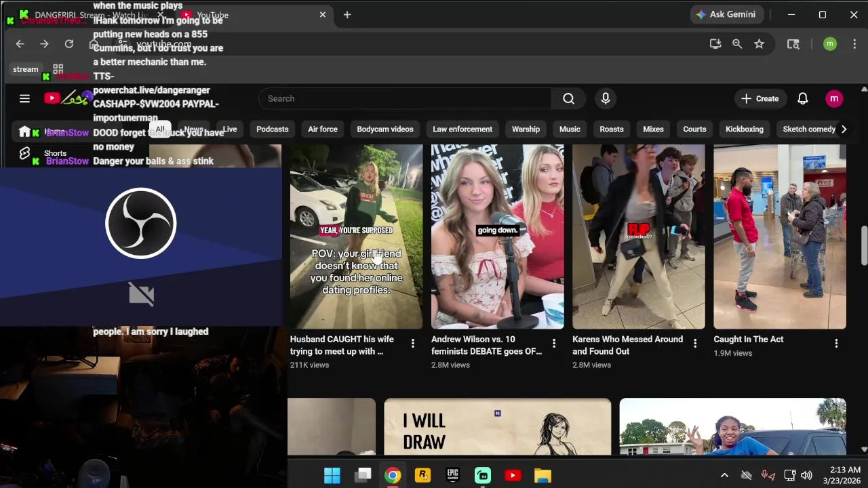
Task: Select the Roasts chip
Action: [x=612, y=129]
